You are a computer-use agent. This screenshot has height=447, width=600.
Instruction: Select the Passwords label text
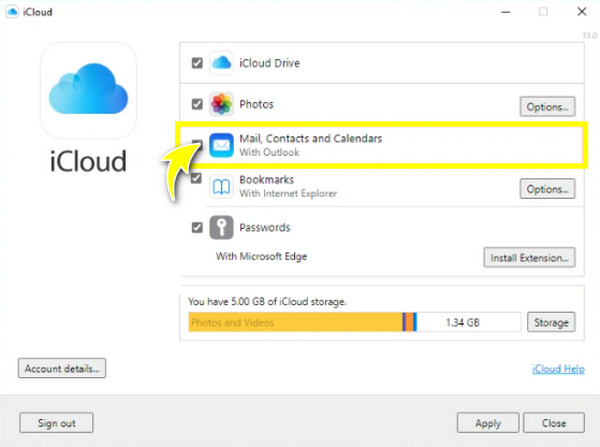tap(265, 228)
